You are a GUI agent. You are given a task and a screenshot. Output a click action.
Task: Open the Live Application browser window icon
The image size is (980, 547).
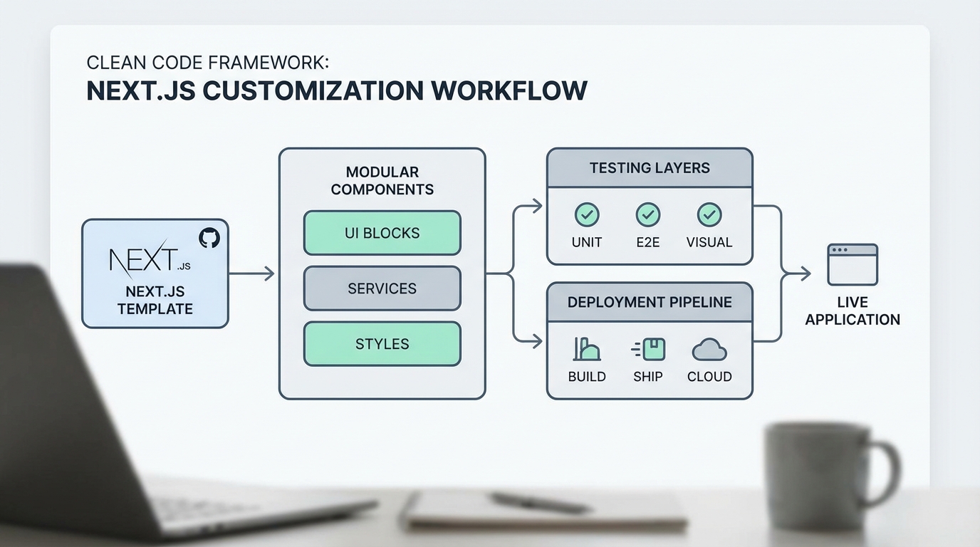coord(853,263)
